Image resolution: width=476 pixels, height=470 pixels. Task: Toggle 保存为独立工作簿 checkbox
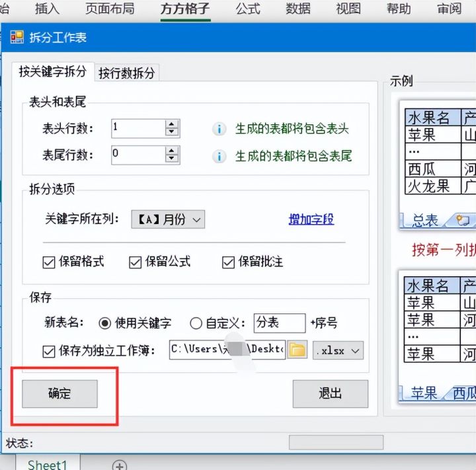pyautogui.click(x=48, y=352)
